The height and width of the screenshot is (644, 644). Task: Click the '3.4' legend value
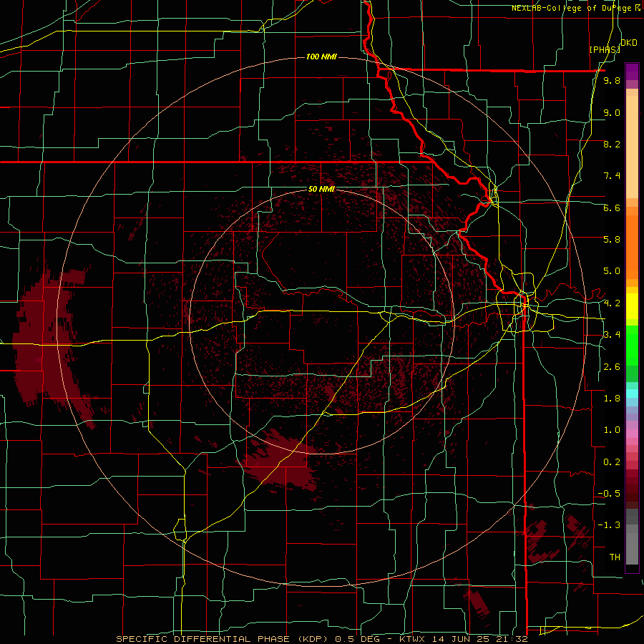point(612,335)
